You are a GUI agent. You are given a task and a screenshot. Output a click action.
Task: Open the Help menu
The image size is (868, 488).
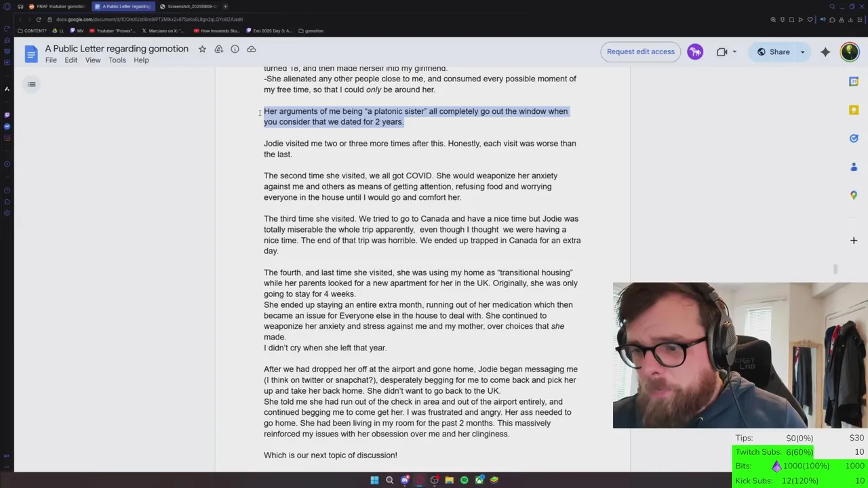click(x=141, y=60)
